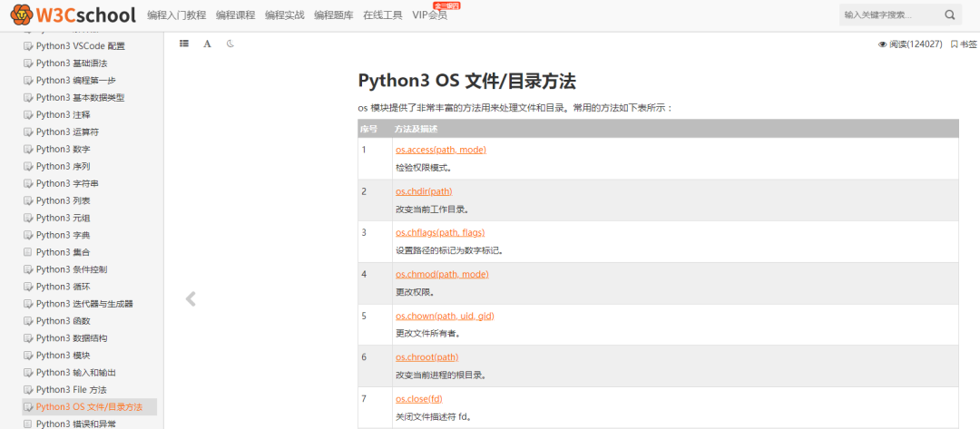
Task: Open the font size 'A' setting
Action: pos(207,44)
